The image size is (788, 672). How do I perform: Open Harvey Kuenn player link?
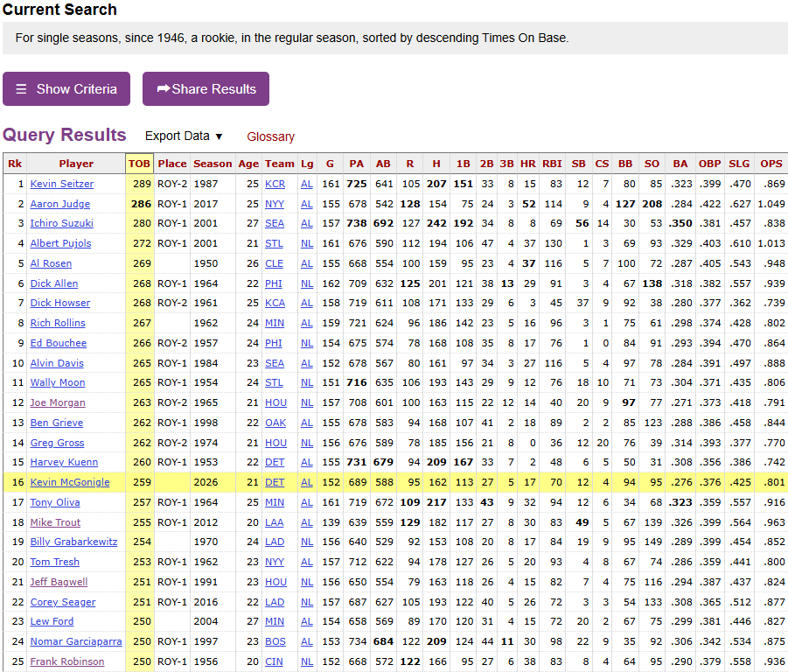point(65,462)
